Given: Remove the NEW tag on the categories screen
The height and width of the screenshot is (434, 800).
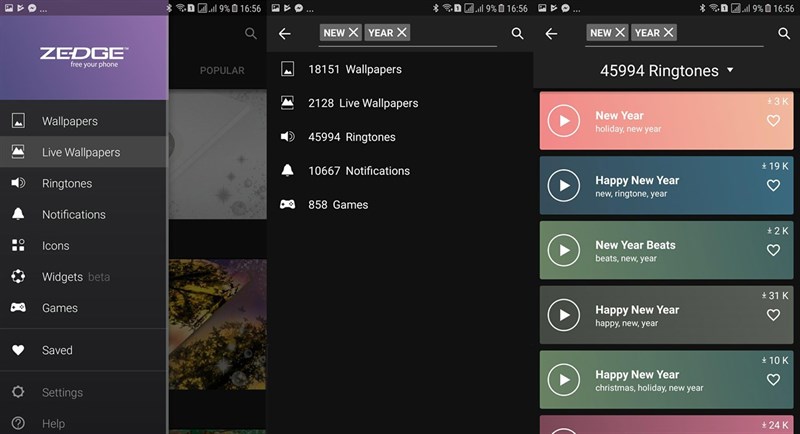Looking at the screenshot, I should coord(353,33).
